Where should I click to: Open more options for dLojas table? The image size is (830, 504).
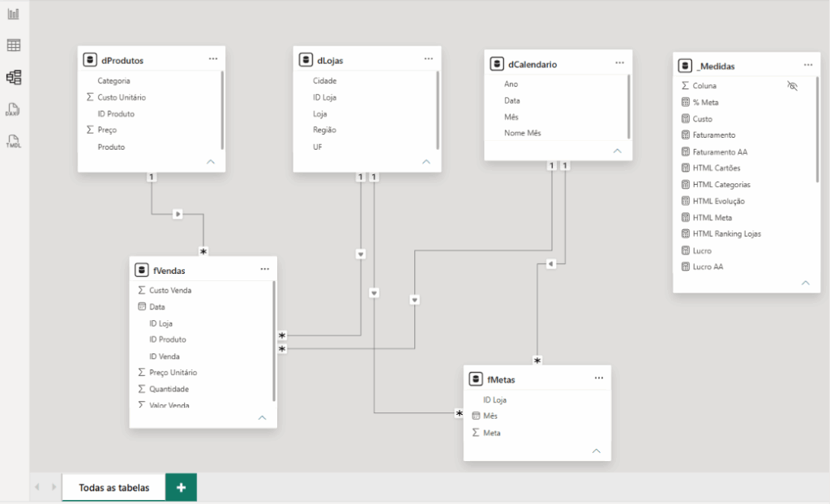pyautogui.click(x=428, y=59)
